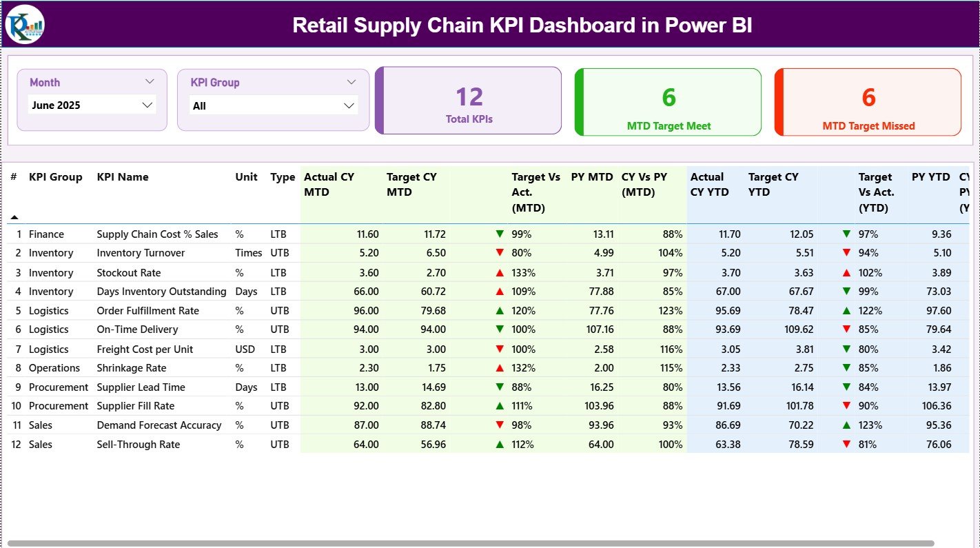Click the KPI Name column header
Image resolution: width=980 pixels, height=548 pixels.
tap(124, 177)
